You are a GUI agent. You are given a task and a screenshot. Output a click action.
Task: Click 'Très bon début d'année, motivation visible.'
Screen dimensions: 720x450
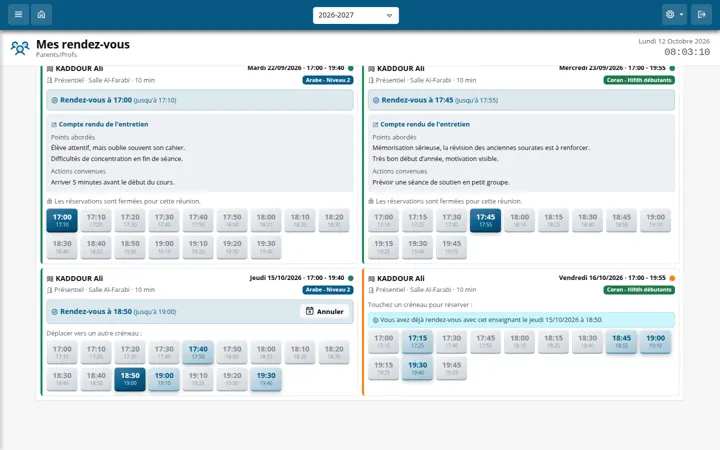click(435, 159)
